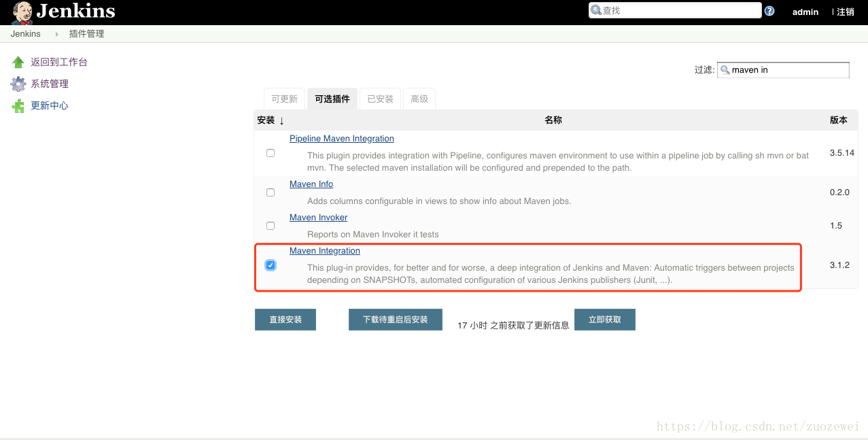This screenshot has height=440, width=868.
Task: Click the 'Reports on Maven Invoker it tests' description
Action: pyautogui.click(x=373, y=235)
